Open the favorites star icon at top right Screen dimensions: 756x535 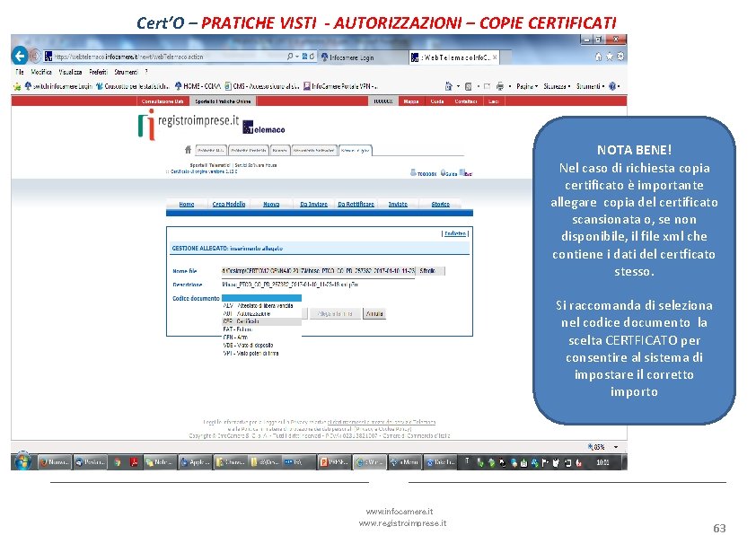[x=610, y=57]
